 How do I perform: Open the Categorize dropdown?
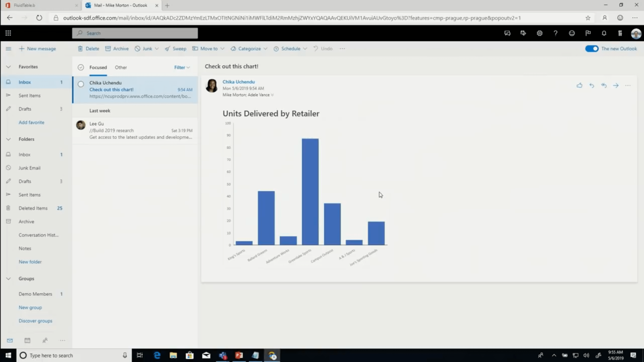249,49
